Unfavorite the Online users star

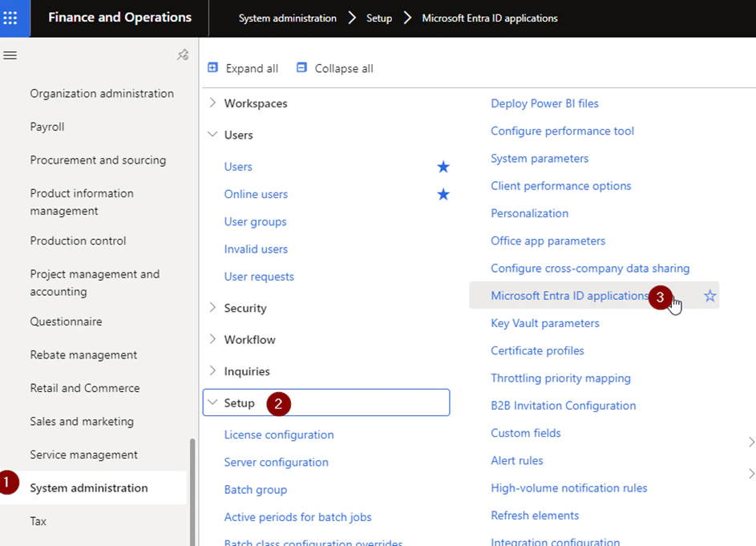tap(443, 194)
